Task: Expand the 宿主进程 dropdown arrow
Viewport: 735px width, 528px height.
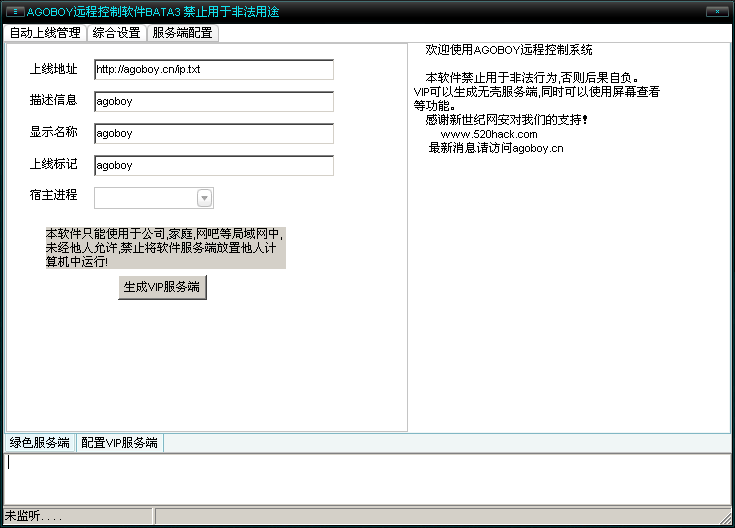Action: pos(204,198)
